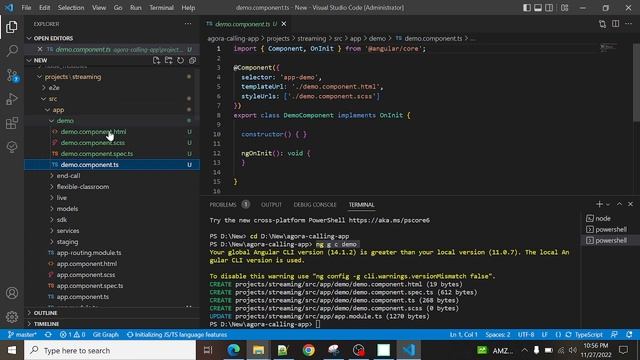Toggle primary side bar layout icon
The width and height of the screenshot is (640, 360).
pyautogui.click(x=527, y=8)
